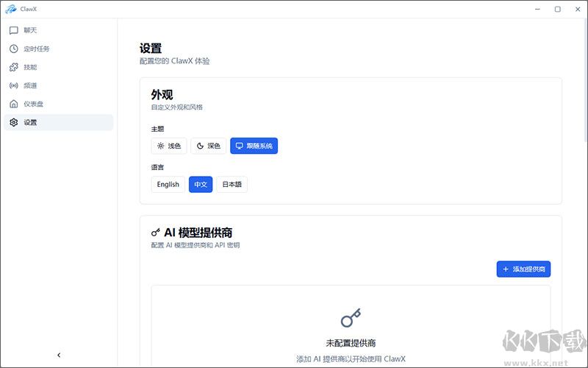This screenshot has width=588, height=368.
Task: Choose the 跟随系统 follow-system theme
Action: (254, 146)
